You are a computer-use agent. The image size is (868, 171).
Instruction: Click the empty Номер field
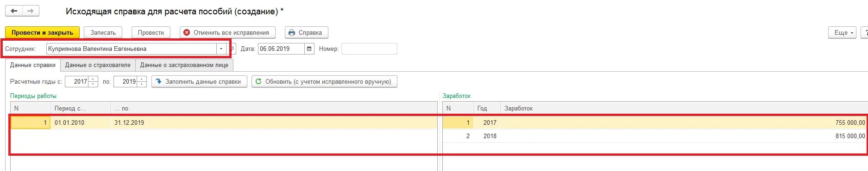[369, 49]
